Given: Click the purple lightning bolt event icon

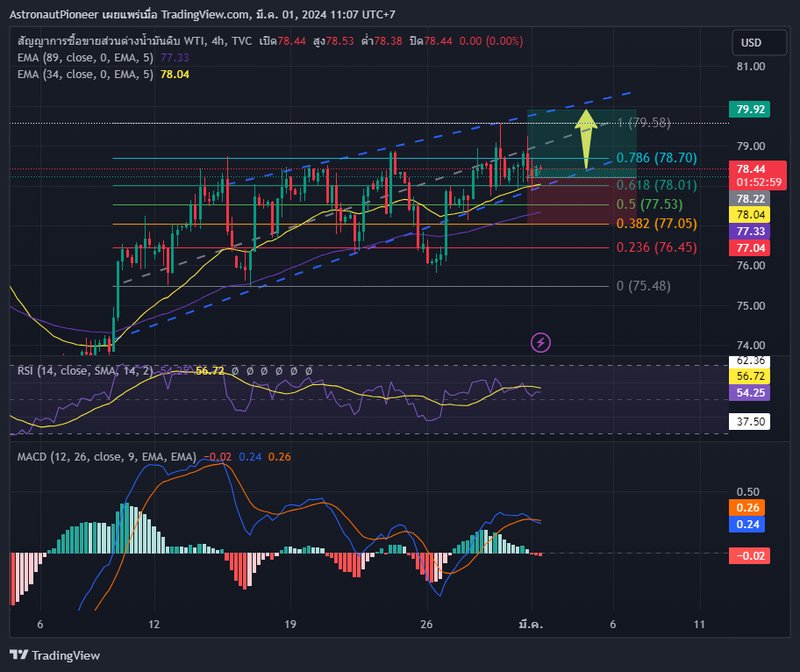Looking at the screenshot, I should [540, 343].
